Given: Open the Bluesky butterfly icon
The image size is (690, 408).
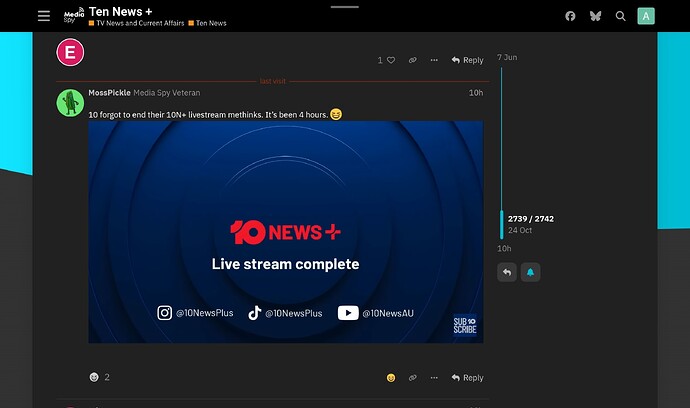Looking at the screenshot, I should pos(595,16).
